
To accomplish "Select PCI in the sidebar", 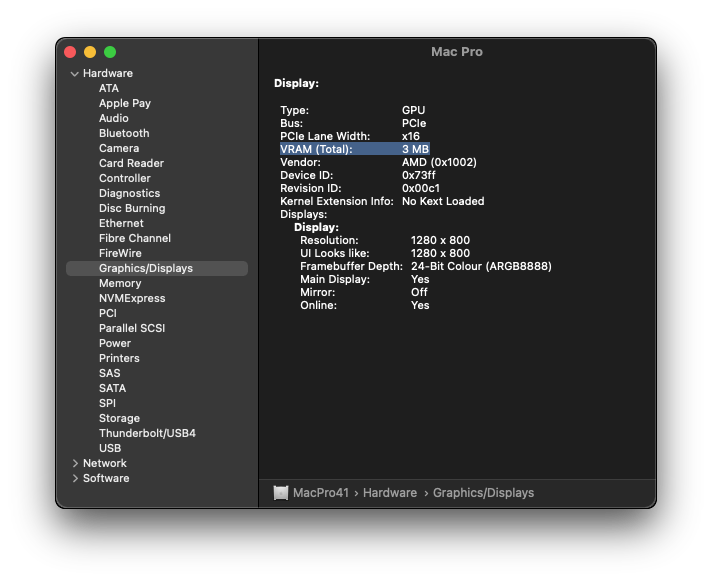I will pos(108,313).
